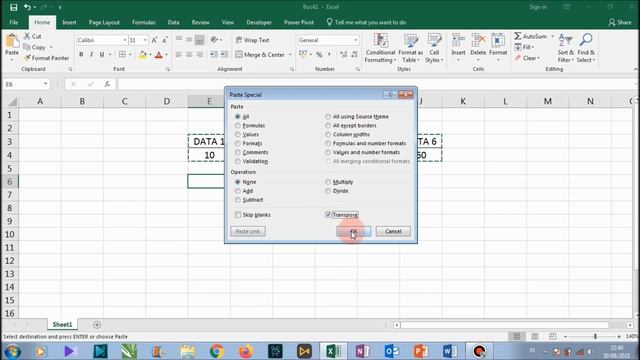
Task: Click the Delete cells icon
Action: pos(478,41)
